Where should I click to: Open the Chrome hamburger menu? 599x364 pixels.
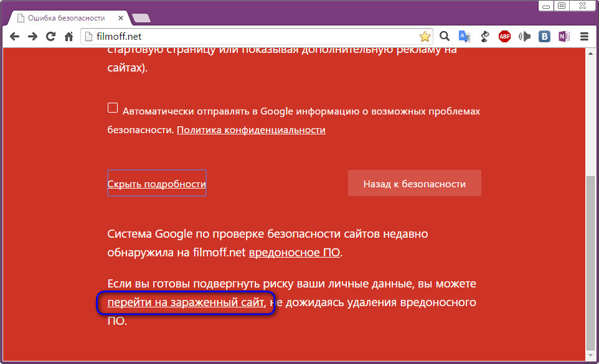[x=584, y=36]
